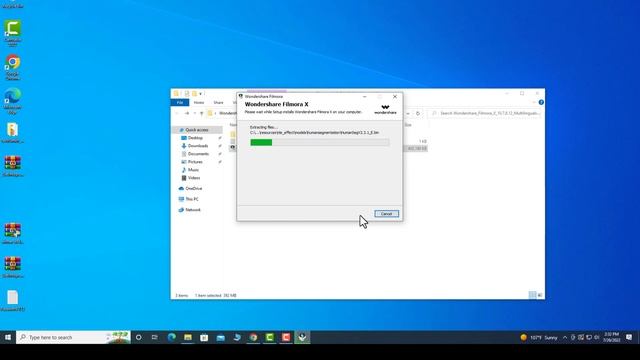Open the address bar history dropdown

click(408, 113)
